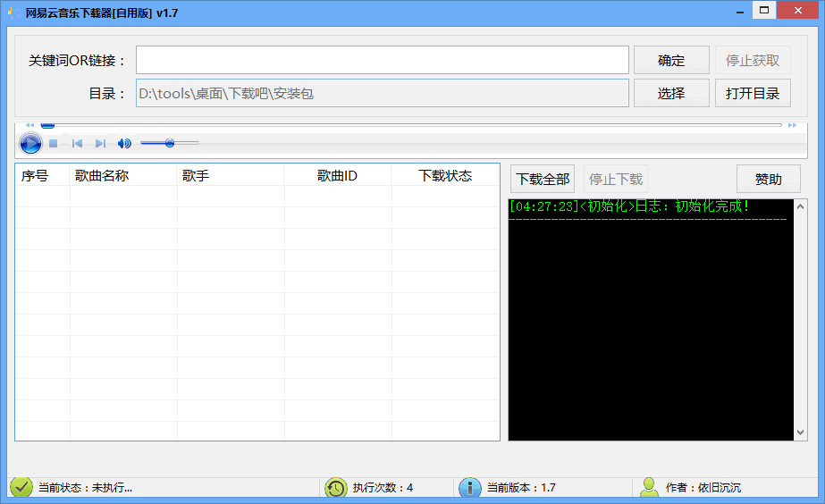Viewport: 825px width, 504px height.
Task: Click 下载全部 to download all
Action: tap(543, 179)
